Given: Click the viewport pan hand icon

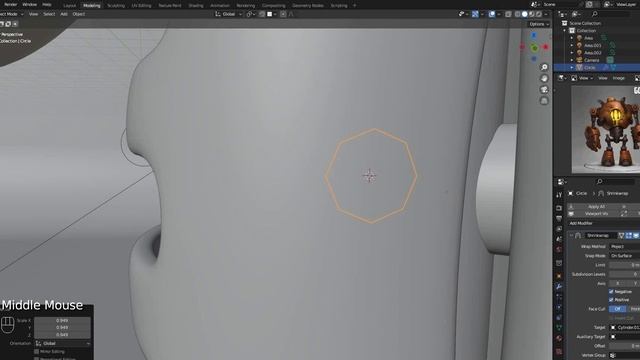Looking at the screenshot, I should point(544,78).
